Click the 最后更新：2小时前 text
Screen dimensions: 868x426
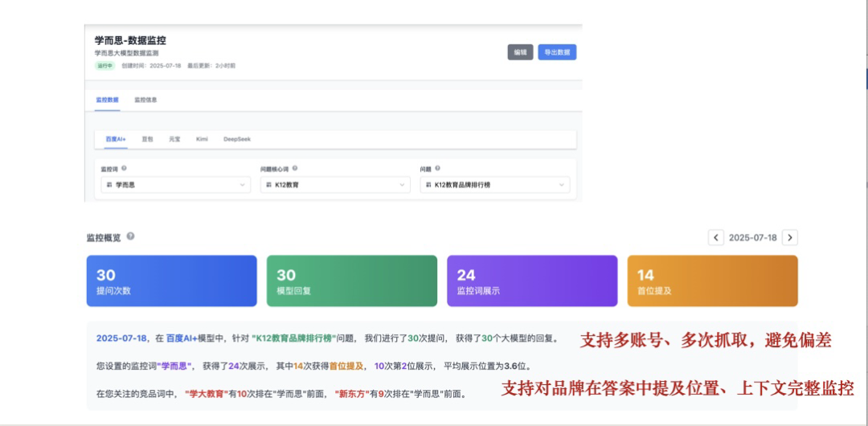211,65
